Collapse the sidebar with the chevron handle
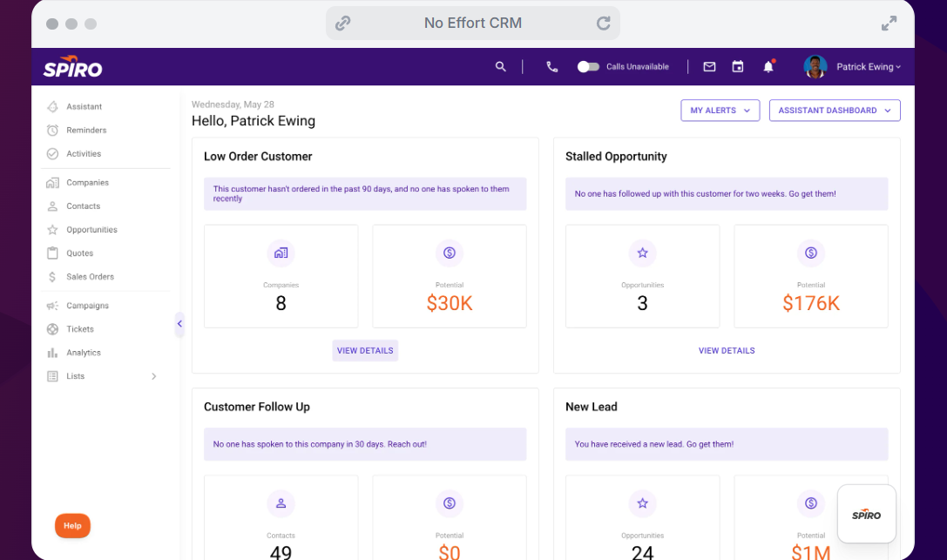The image size is (947, 560). pos(179,324)
